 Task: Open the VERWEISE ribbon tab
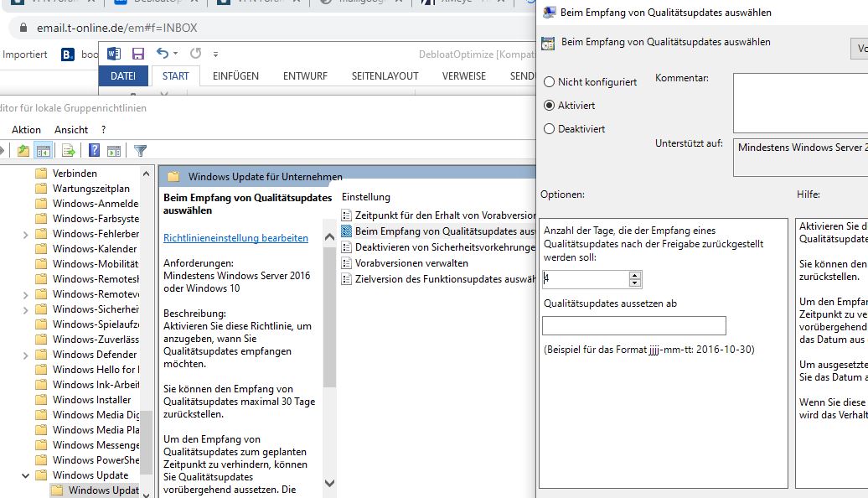coord(464,76)
